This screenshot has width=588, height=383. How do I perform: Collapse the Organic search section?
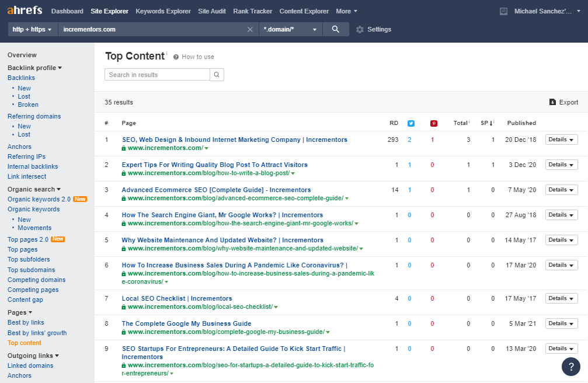click(34, 189)
